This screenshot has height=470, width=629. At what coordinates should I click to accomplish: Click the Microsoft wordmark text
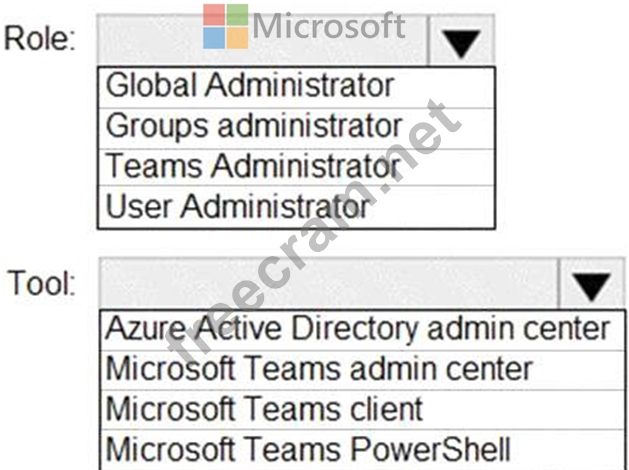point(330,25)
